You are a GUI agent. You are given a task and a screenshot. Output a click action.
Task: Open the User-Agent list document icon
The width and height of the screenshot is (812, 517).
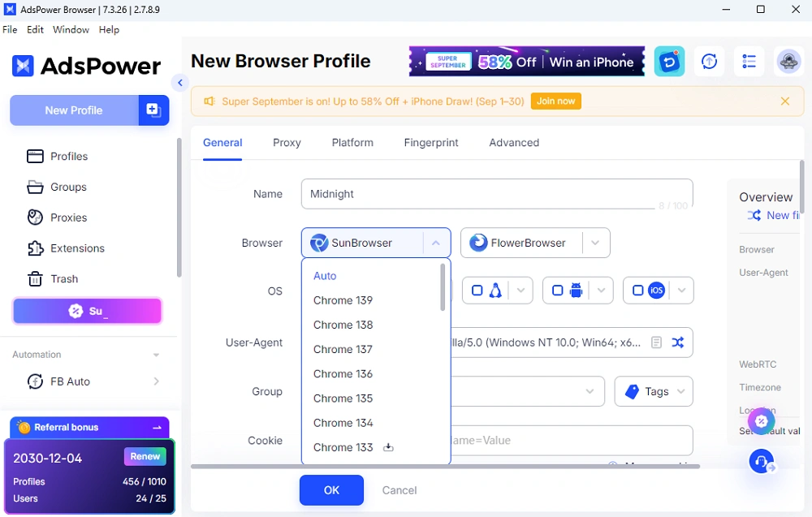[656, 343]
